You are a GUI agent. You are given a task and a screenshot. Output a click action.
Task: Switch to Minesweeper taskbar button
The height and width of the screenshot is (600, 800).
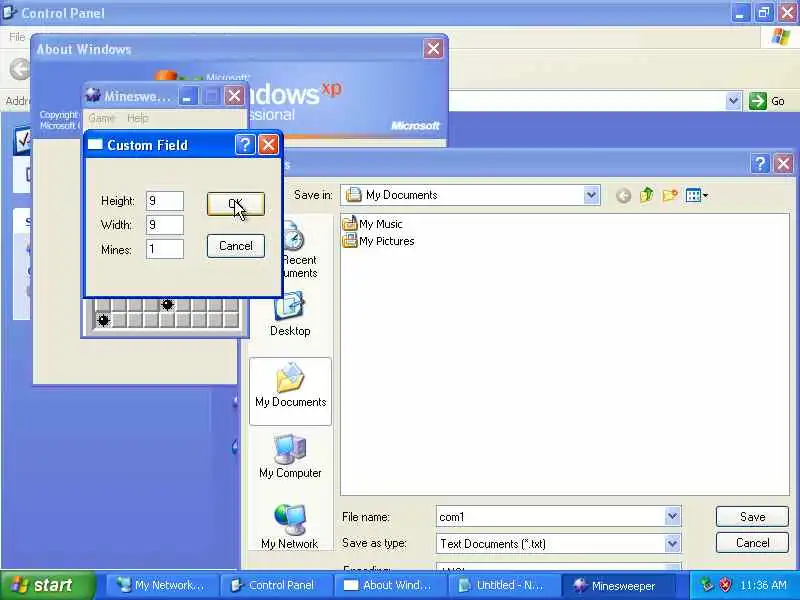(619, 585)
